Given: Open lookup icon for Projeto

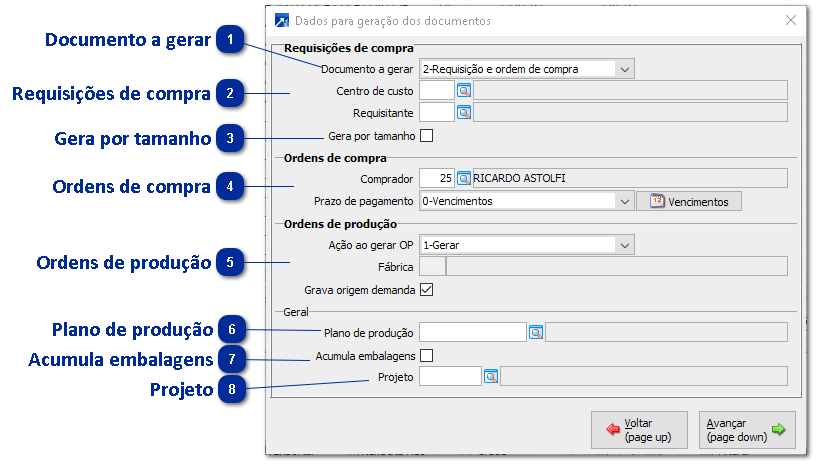Looking at the screenshot, I should coord(491,377).
